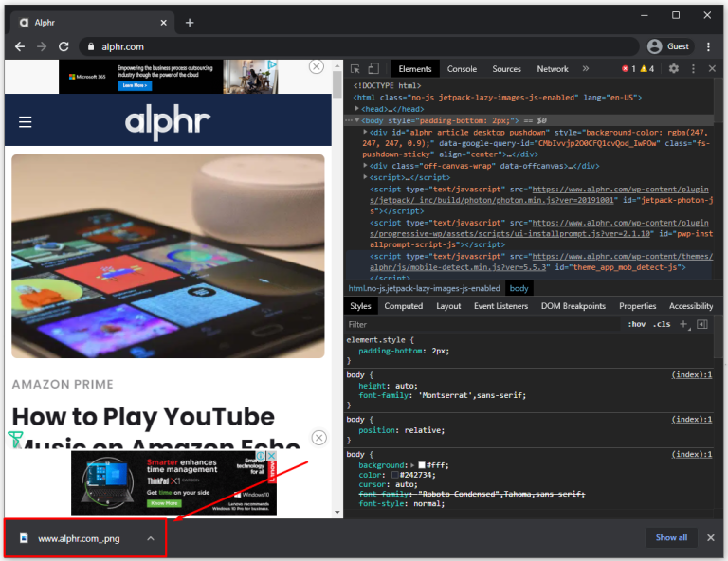Dismiss the top Microsoft 365 ad
This screenshot has width=728, height=561.
[x=317, y=67]
